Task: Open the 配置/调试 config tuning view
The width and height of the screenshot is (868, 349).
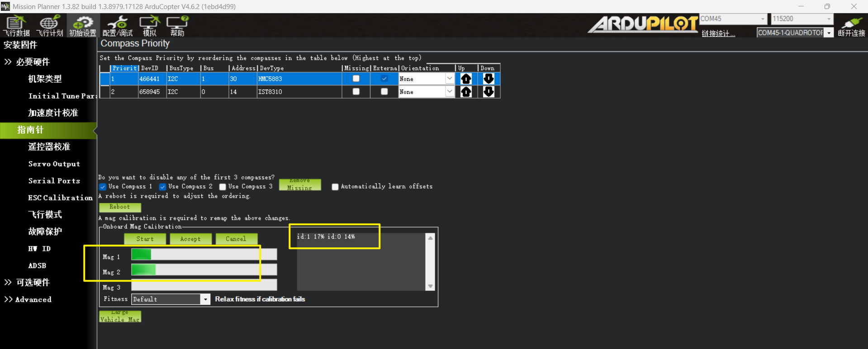Action: click(117, 25)
